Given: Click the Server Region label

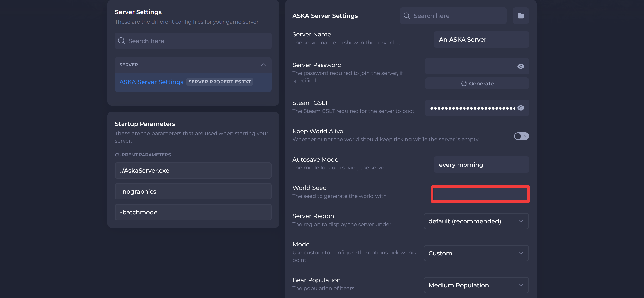Looking at the screenshot, I should point(313,216).
